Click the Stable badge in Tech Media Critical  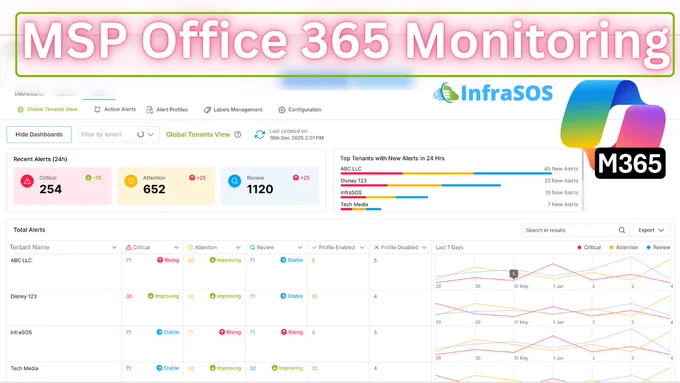(x=167, y=368)
